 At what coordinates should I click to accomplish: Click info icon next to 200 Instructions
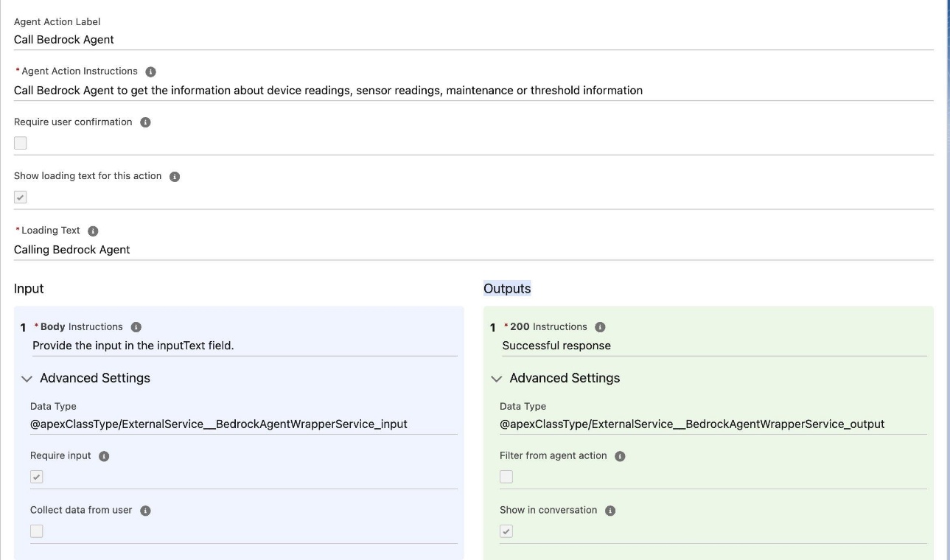[600, 327]
